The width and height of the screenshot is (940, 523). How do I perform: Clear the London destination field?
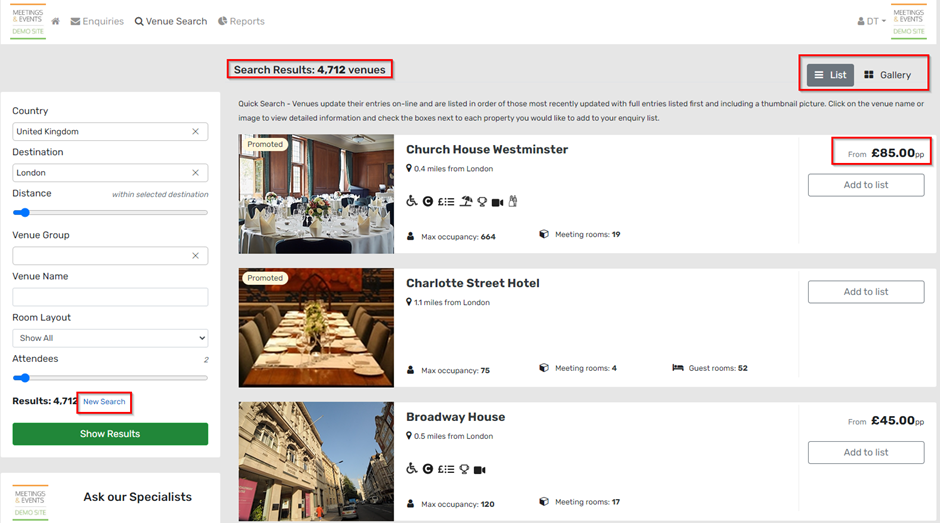[x=195, y=173]
